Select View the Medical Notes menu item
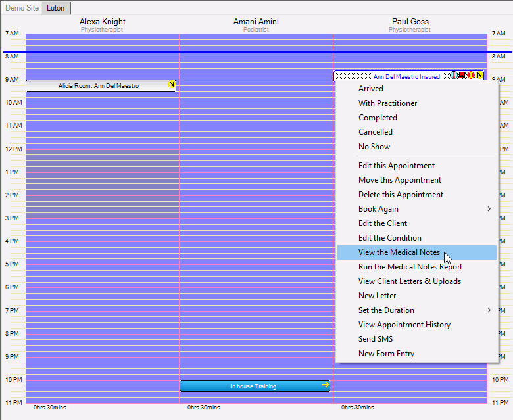513x420 pixels. (399, 252)
